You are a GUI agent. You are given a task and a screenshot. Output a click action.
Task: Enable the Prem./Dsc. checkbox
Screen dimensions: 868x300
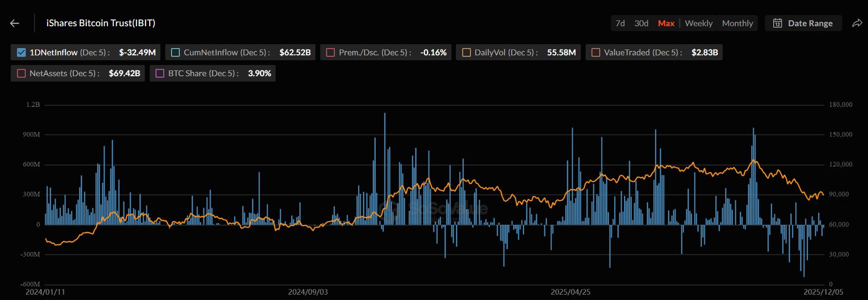click(330, 52)
